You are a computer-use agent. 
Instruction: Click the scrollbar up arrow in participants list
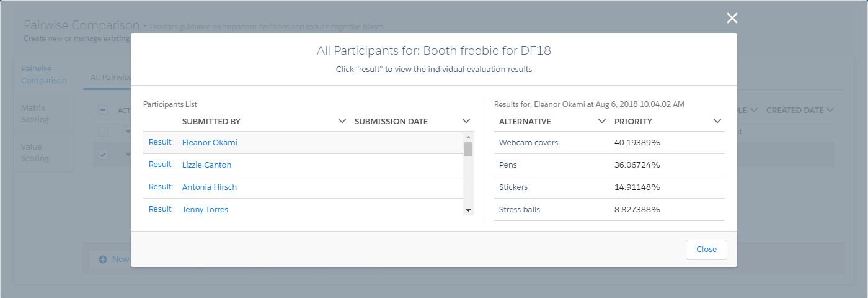tap(468, 137)
